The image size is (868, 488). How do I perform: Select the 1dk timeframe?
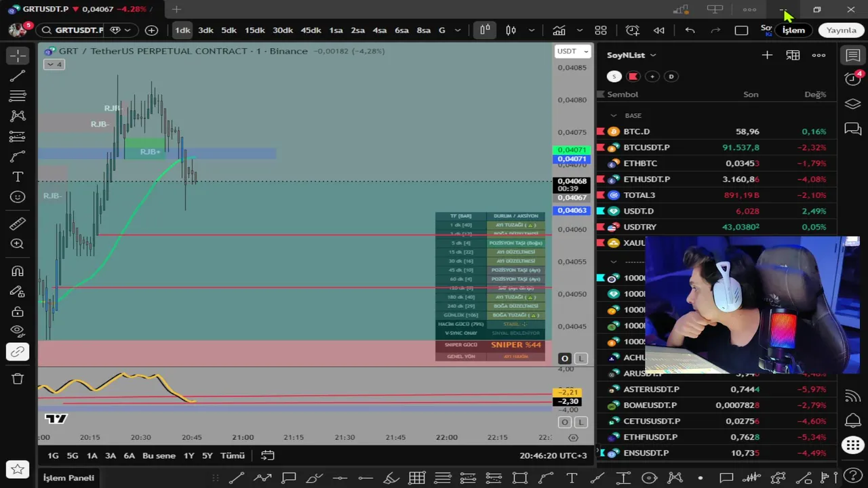click(182, 30)
